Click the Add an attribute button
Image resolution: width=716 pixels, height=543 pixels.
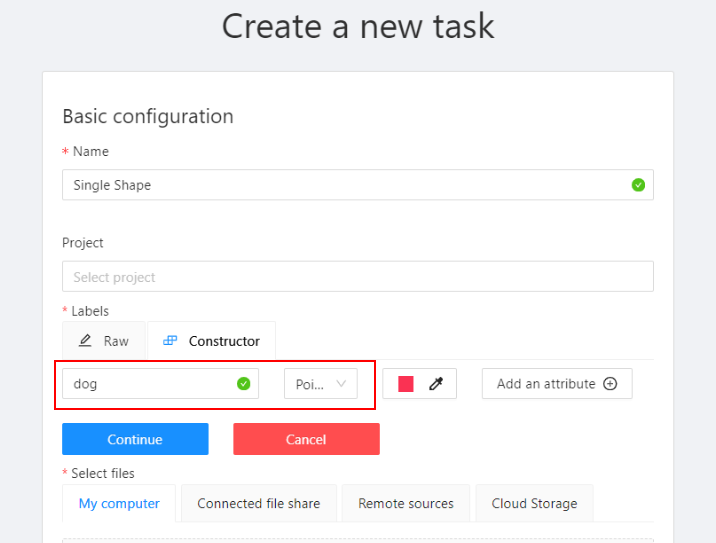pyautogui.click(x=557, y=384)
